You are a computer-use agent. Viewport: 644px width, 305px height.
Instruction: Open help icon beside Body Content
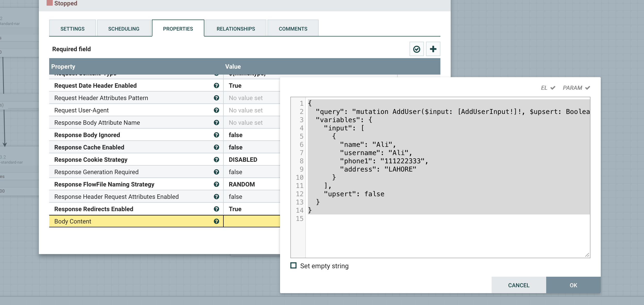tap(217, 221)
